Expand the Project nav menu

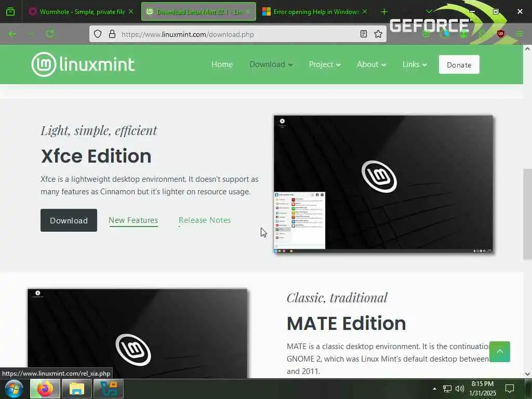coord(325,64)
